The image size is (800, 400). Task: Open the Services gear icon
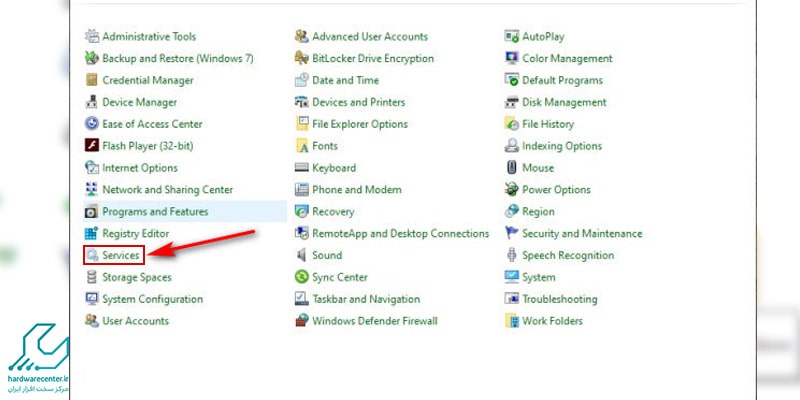pyautogui.click(x=92, y=255)
